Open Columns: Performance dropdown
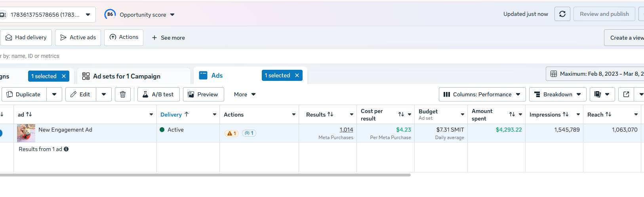 pos(482,94)
